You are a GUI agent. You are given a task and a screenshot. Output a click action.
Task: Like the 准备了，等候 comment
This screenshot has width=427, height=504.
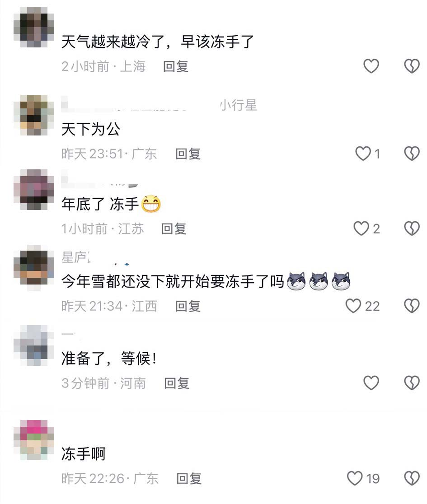tap(371, 383)
